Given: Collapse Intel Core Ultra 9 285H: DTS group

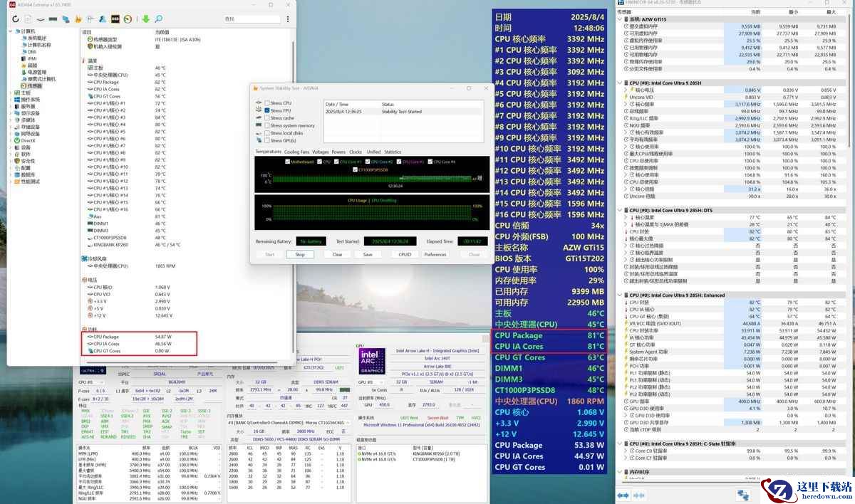Looking at the screenshot, I should 620,211.
